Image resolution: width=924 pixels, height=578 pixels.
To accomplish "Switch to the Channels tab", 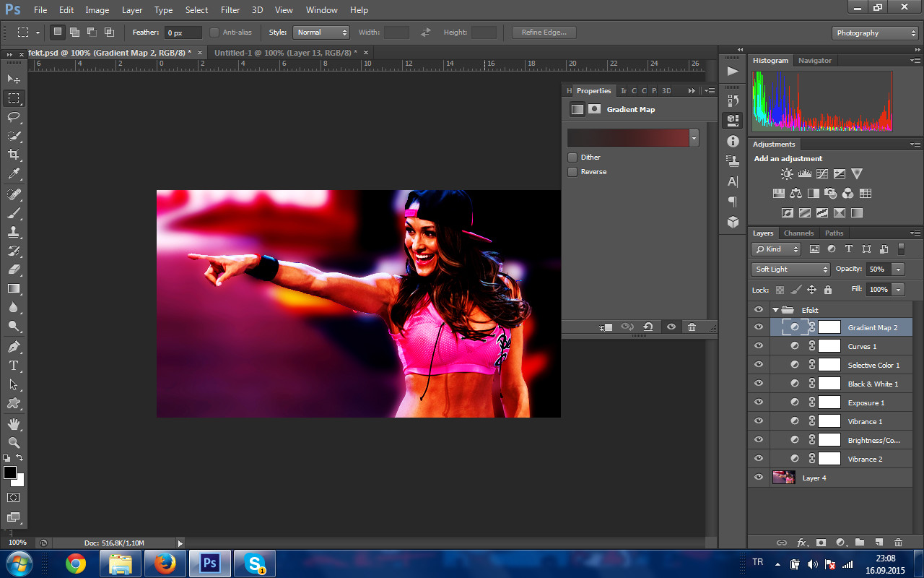I will (x=798, y=233).
